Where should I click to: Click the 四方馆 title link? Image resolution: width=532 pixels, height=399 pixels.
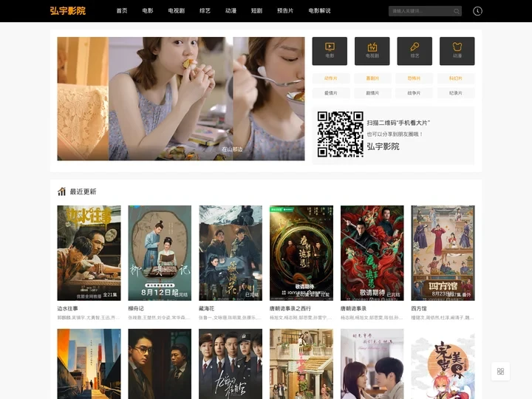point(419,308)
